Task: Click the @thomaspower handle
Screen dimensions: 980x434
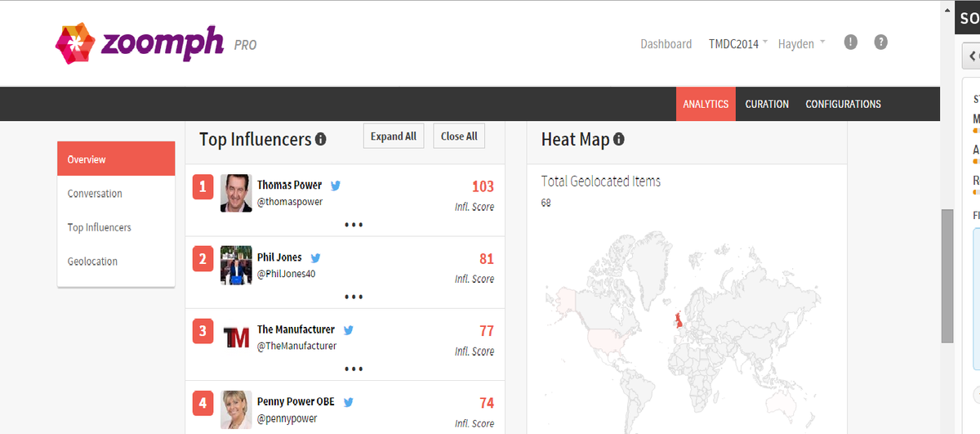Action: [x=290, y=201]
